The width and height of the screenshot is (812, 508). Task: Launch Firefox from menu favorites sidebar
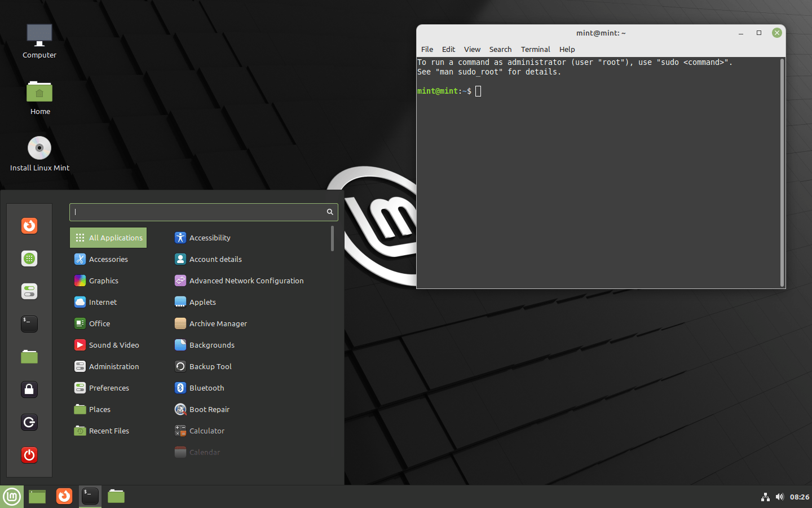click(x=29, y=226)
